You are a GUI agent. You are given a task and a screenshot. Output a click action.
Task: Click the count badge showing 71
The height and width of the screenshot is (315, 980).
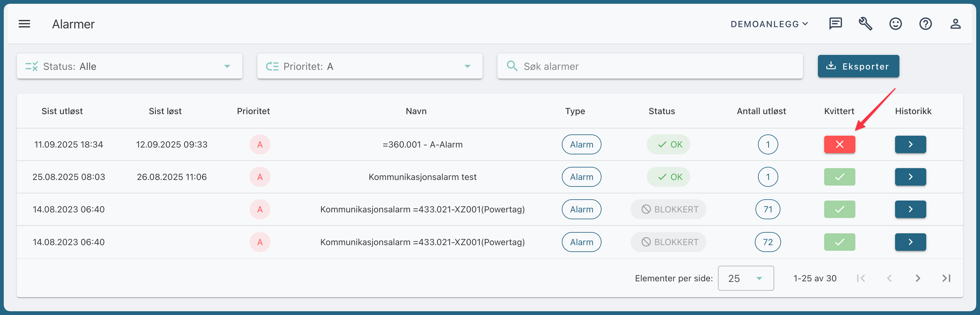pyautogui.click(x=768, y=209)
